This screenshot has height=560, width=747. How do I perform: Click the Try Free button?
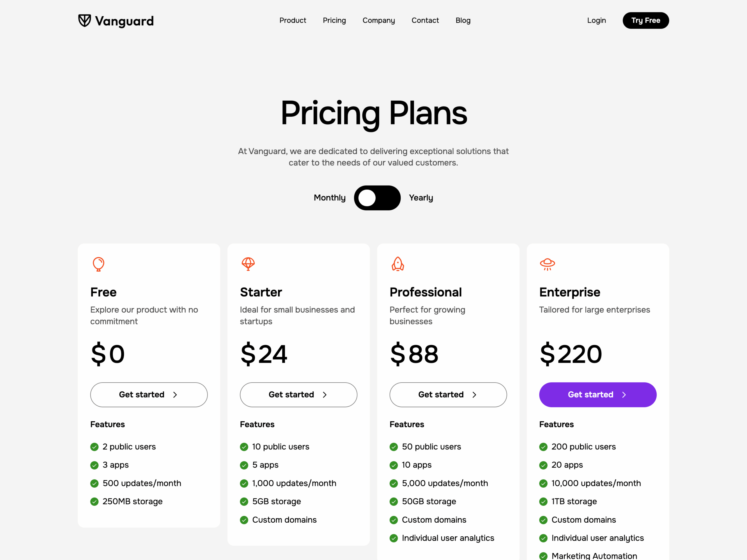[x=645, y=20]
